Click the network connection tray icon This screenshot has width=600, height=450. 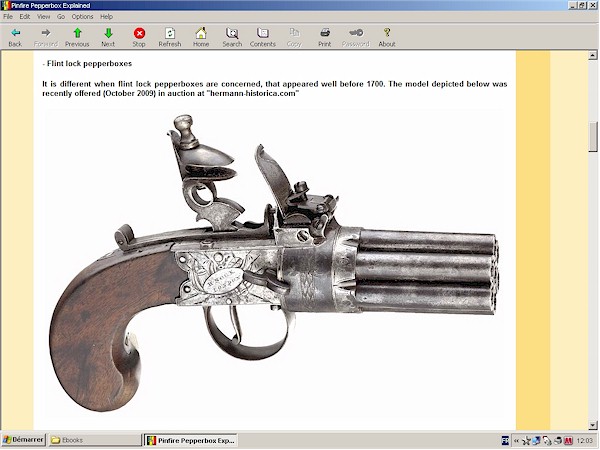[537, 441]
